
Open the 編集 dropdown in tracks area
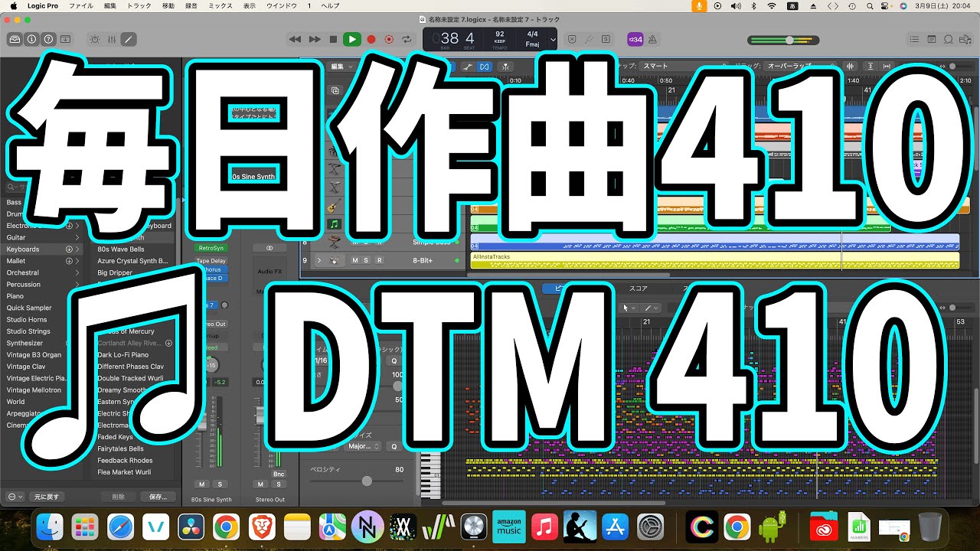point(340,67)
